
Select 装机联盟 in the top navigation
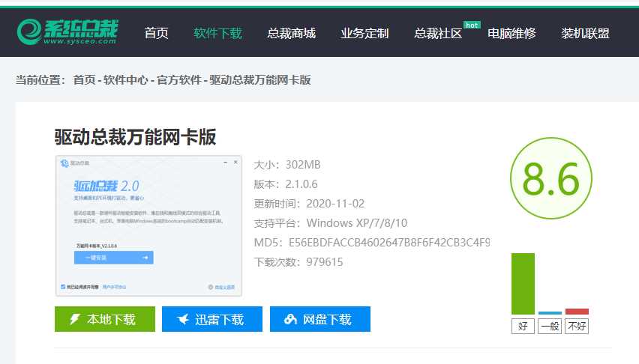coord(585,33)
